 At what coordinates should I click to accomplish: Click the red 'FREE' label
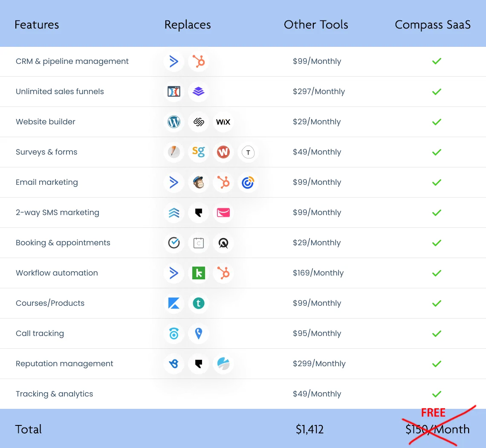(433, 413)
